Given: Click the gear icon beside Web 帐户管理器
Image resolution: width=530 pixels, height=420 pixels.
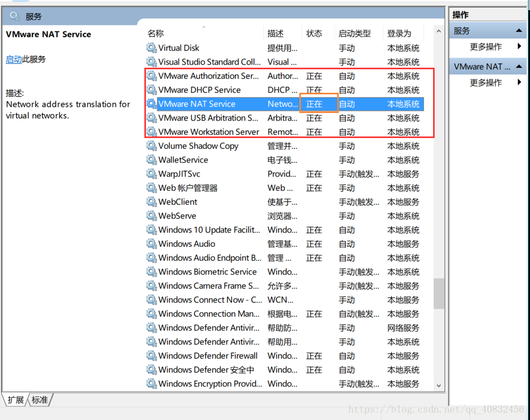Looking at the screenshot, I should 151,188.
